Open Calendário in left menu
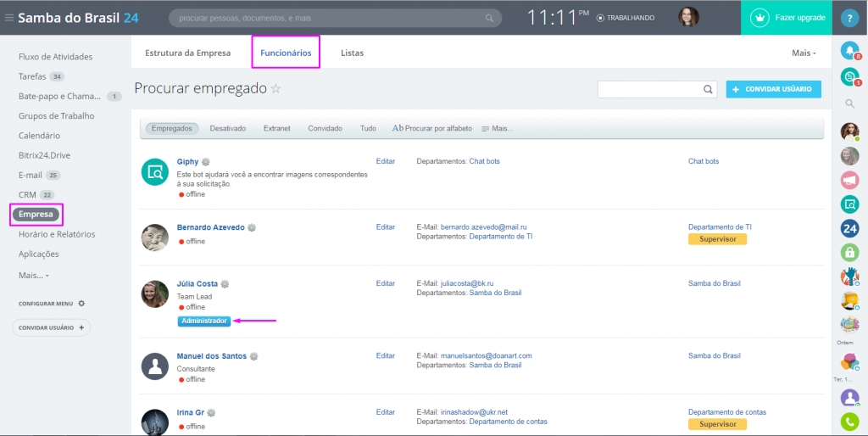The height and width of the screenshot is (436, 868). coord(39,136)
